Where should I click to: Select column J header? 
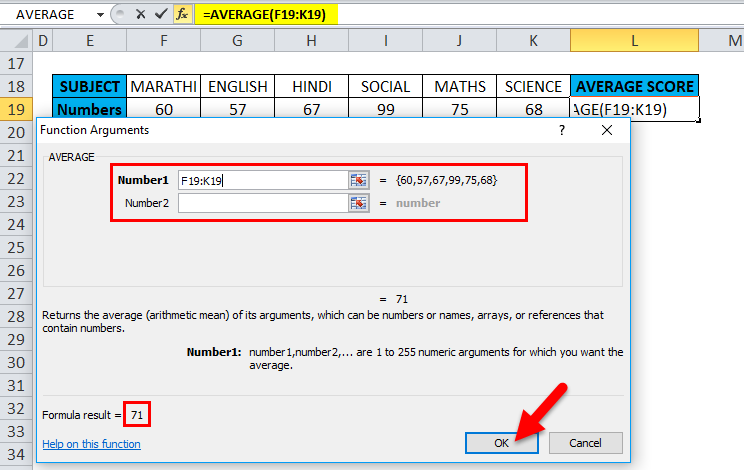(x=459, y=41)
